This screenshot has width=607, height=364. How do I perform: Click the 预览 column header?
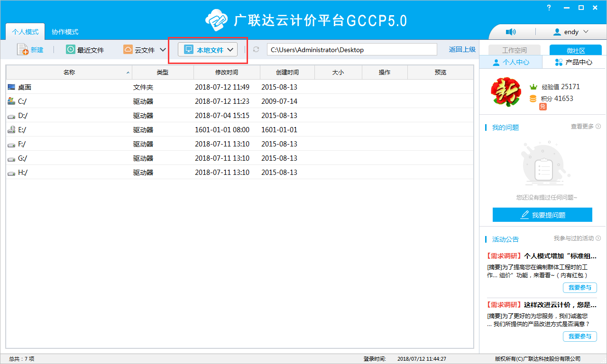click(x=441, y=73)
